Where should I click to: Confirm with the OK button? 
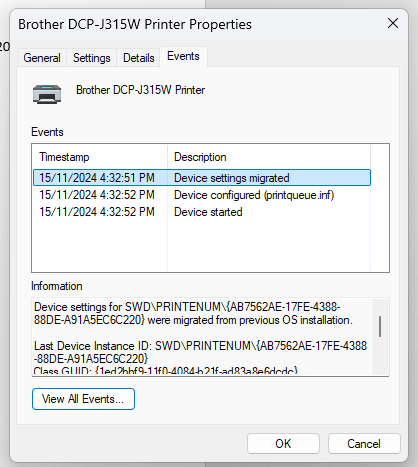pos(283,444)
